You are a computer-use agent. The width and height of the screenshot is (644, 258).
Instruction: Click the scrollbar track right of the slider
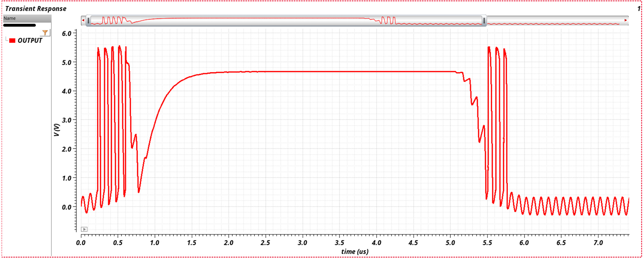(555, 20)
